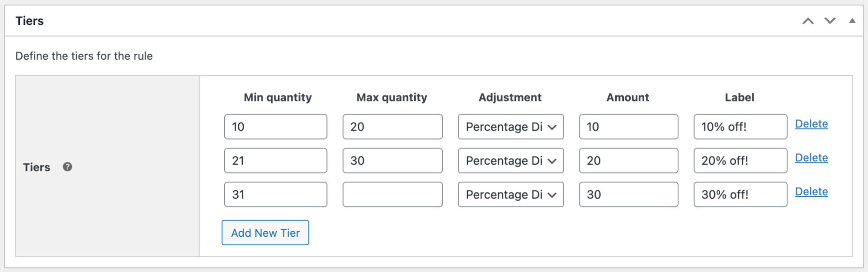Select the Amount field showing 30

(628, 195)
